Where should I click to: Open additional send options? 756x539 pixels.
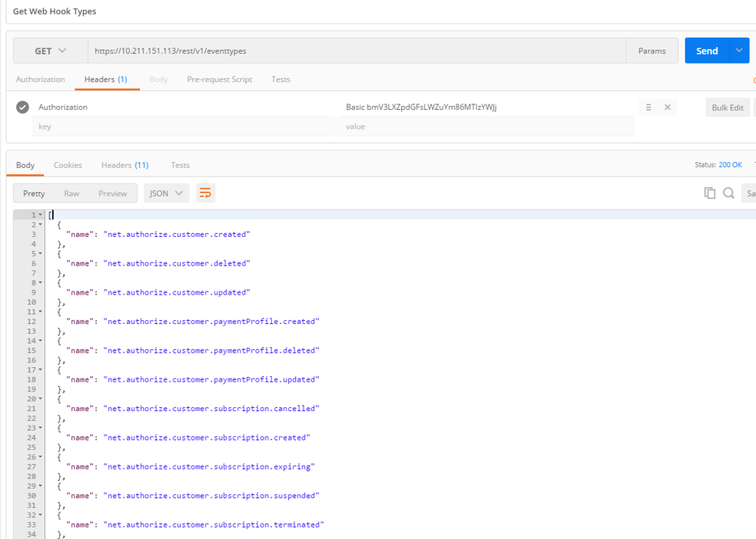[739, 50]
